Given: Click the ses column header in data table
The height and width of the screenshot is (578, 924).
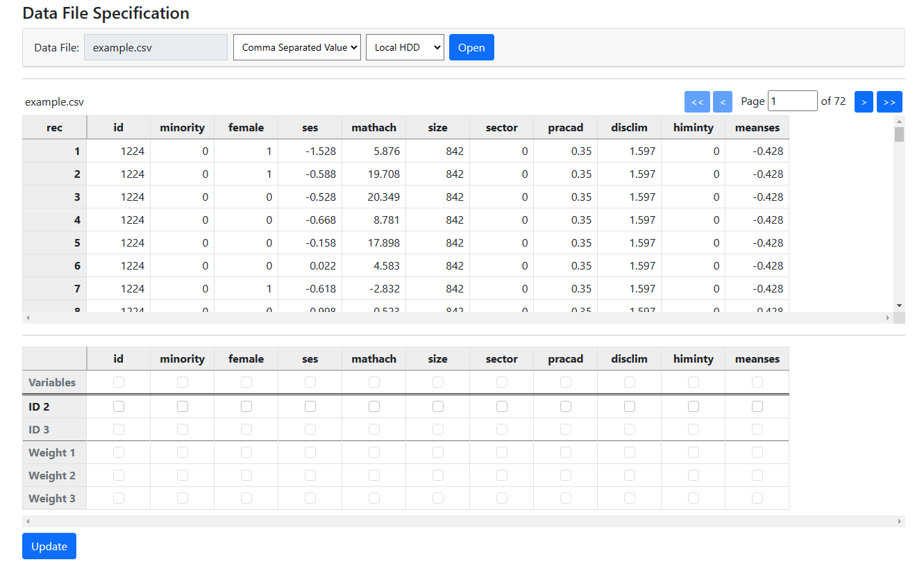Looking at the screenshot, I should pyautogui.click(x=310, y=128).
